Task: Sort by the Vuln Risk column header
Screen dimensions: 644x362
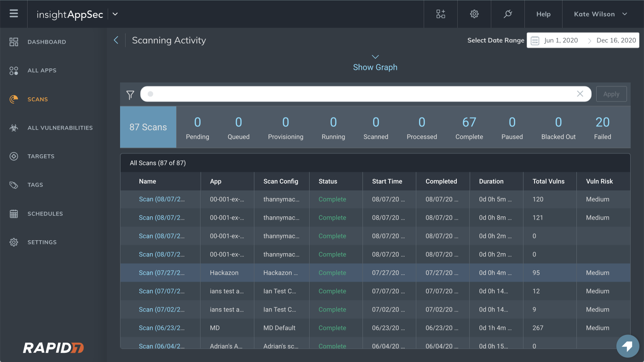Action: (599, 181)
